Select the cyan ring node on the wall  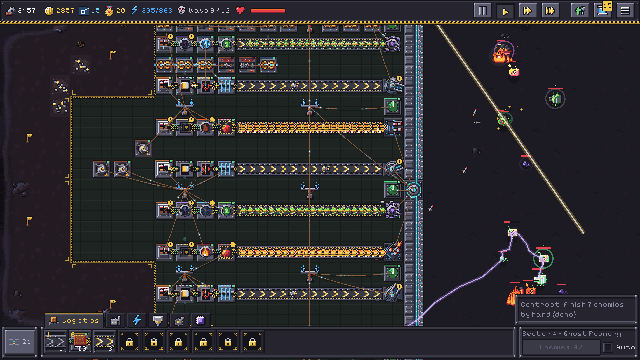tap(413, 189)
